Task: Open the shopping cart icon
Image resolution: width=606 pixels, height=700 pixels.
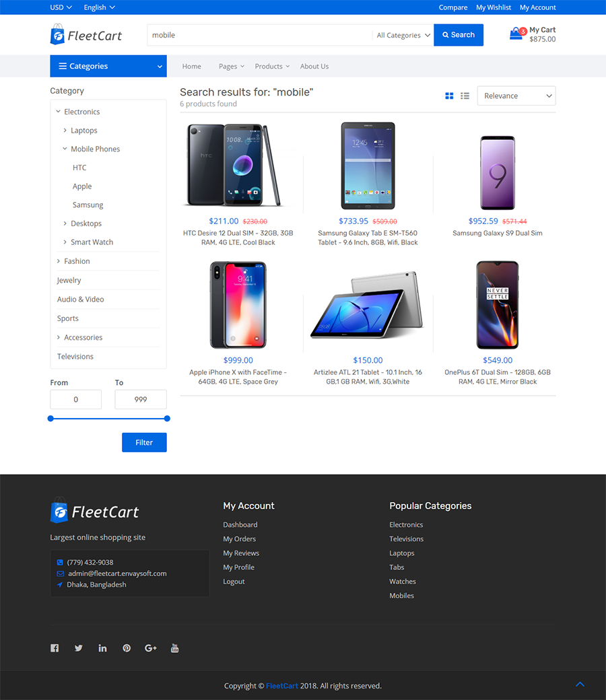Action: (x=516, y=34)
